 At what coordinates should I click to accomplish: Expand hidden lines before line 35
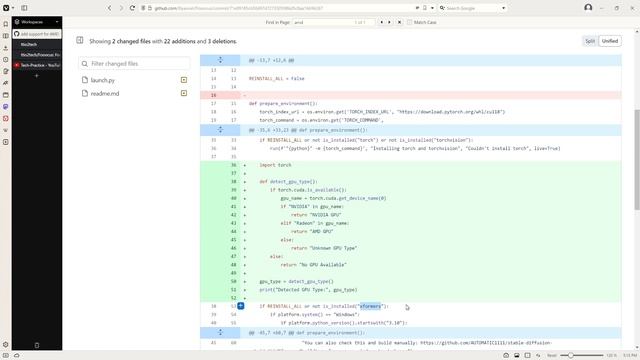(x=220, y=130)
